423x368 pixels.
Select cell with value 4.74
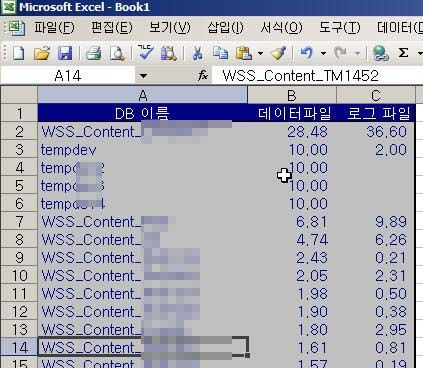click(292, 239)
